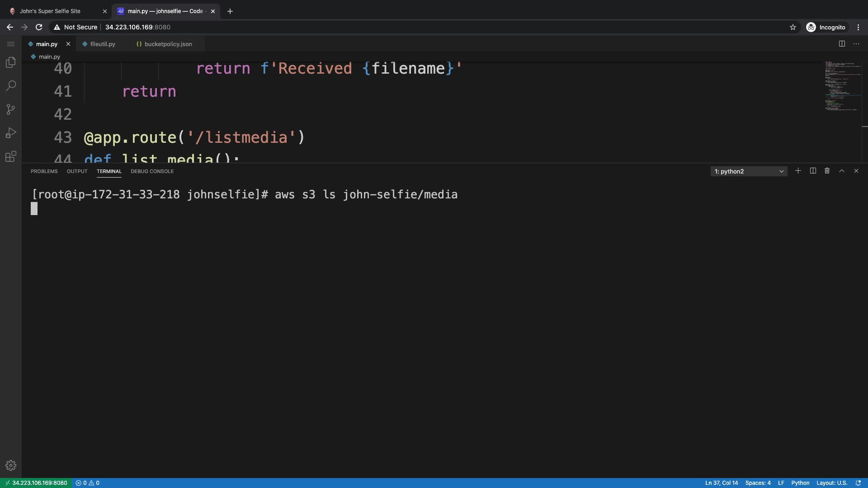Open the terminal selector dropdown python2

(x=749, y=171)
